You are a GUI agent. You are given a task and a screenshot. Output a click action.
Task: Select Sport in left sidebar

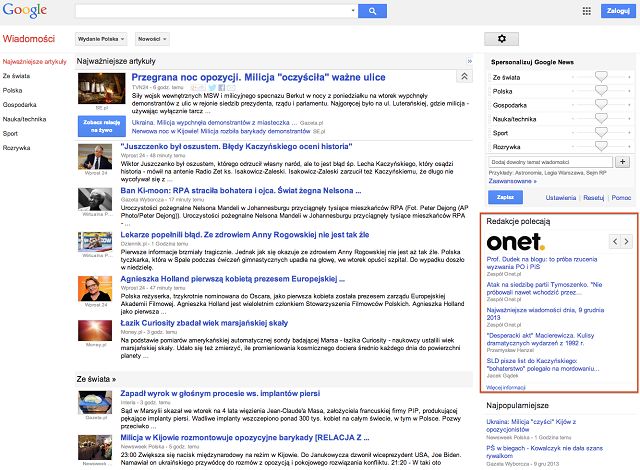(10, 133)
